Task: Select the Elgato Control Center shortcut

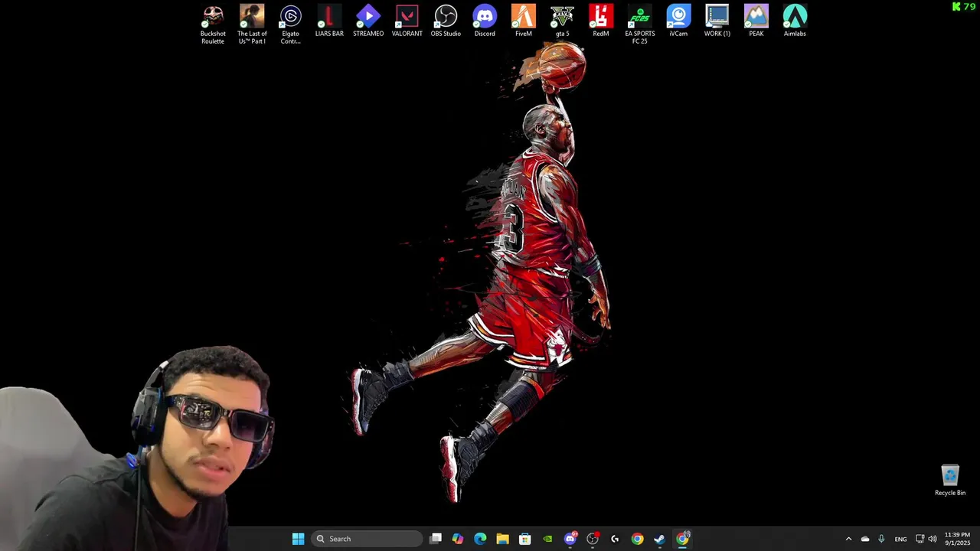Action: point(290,24)
